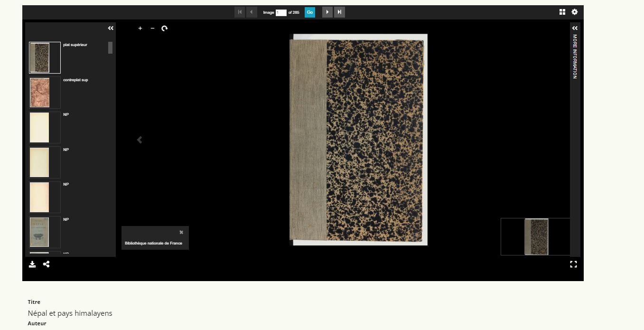Click the image number input field

coord(281,13)
